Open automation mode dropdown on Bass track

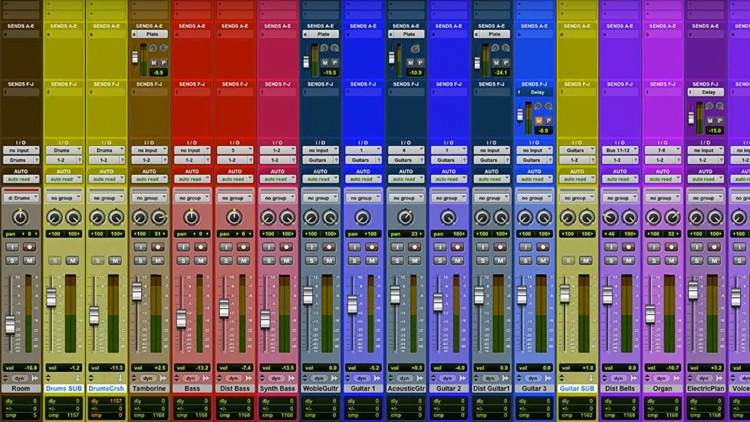point(192,179)
